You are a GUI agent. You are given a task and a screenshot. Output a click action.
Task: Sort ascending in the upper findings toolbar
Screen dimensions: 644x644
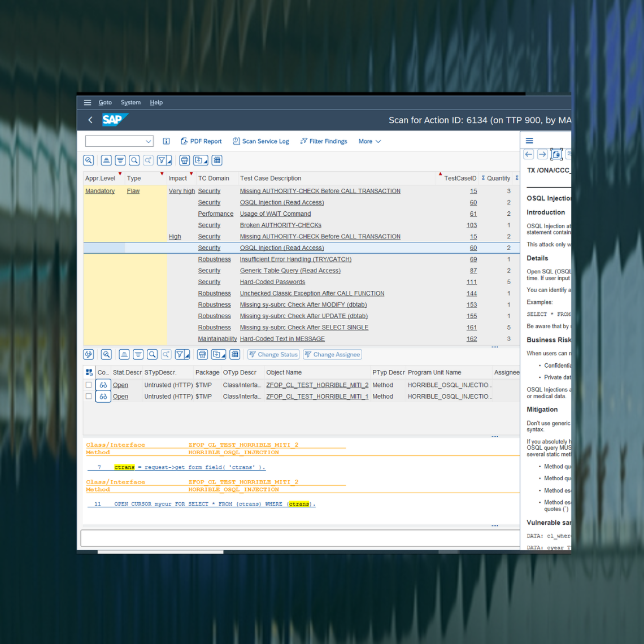coord(106,160)
